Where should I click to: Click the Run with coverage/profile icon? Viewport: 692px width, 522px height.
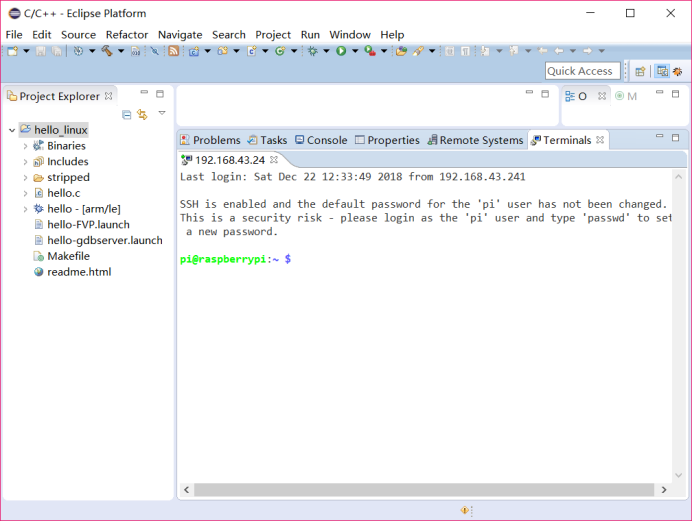[370, 51]
